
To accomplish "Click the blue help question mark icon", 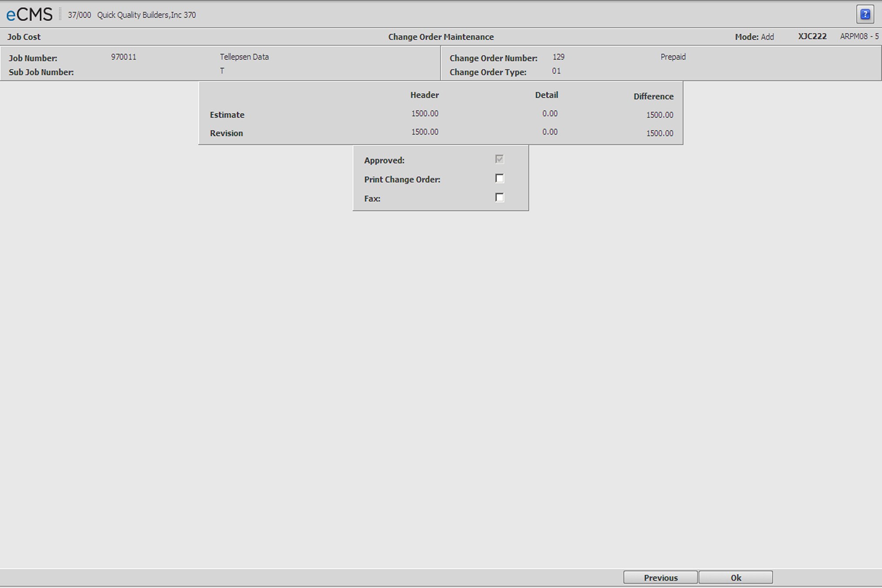I will [865, 14].
